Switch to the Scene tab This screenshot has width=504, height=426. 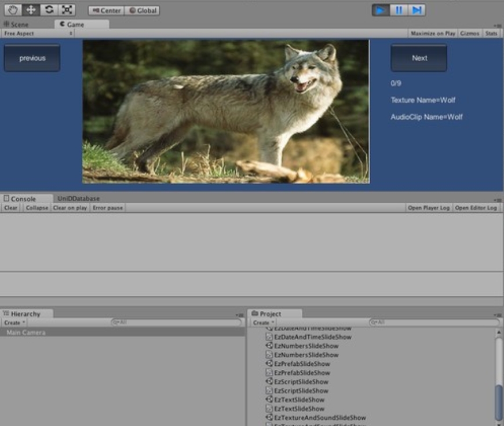click(x=16, y=24)
